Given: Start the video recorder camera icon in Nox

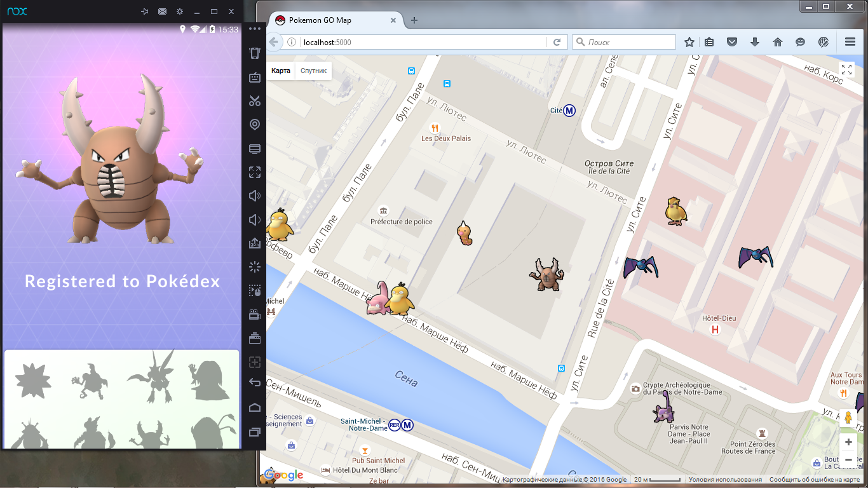Looking at the screenshot, I should pyautogui.click(x=255, y=315).
